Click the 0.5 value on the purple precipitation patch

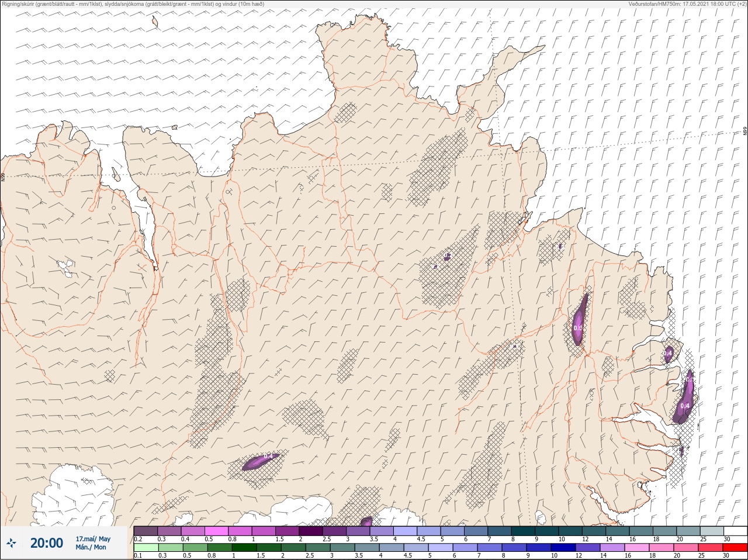tap(578, 328)
